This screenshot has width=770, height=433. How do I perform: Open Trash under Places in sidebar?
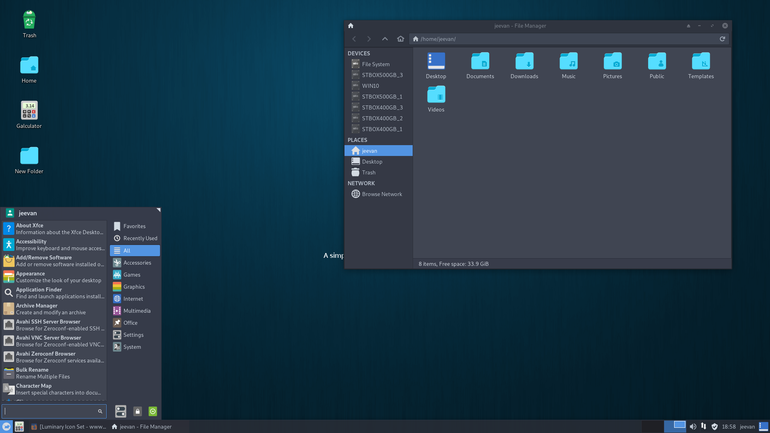click(378, 172)
